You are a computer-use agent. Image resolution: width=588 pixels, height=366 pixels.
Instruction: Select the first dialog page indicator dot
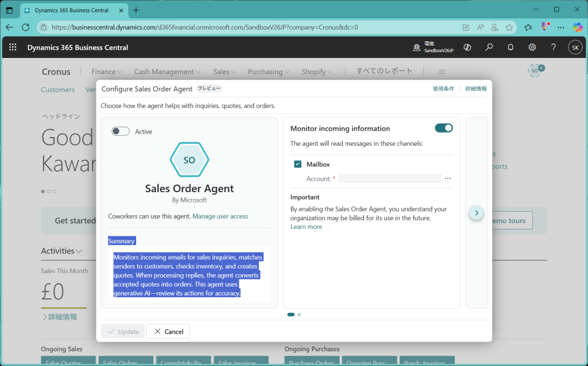coord(291,315)
